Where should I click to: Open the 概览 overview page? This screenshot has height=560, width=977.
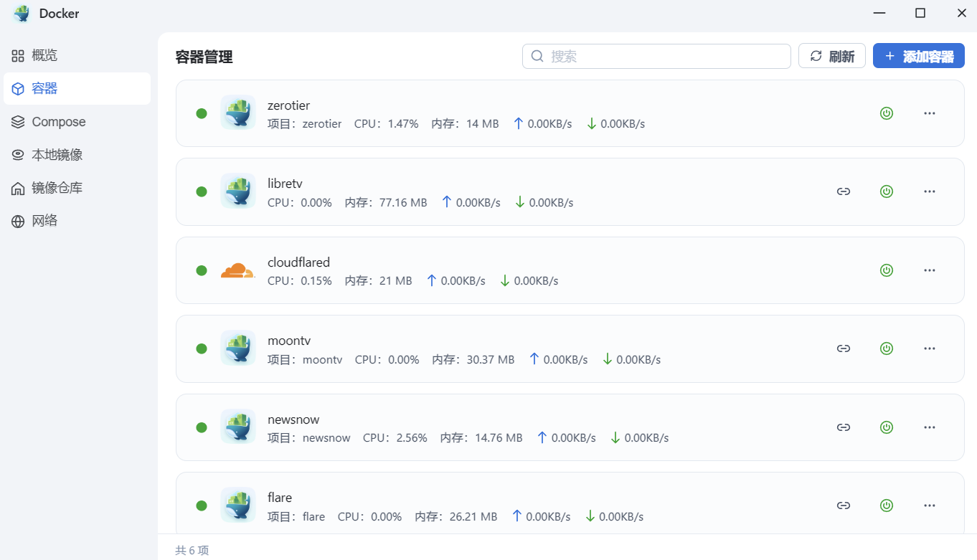(77, 55)
